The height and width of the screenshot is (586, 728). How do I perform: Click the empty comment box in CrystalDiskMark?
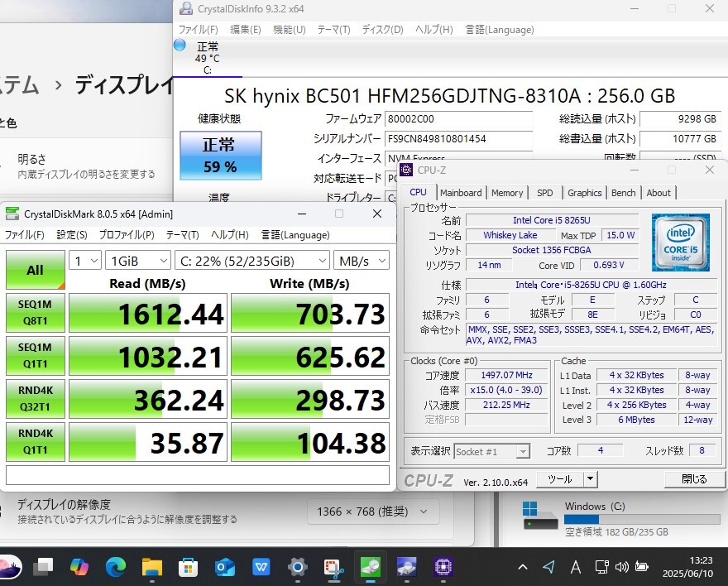pyautogui.click(x=198, y=475)
